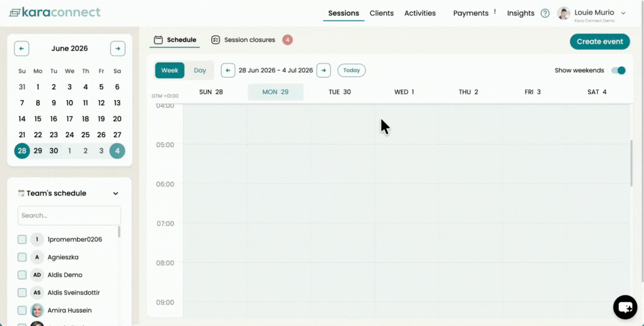Switch to Day view

200,70
